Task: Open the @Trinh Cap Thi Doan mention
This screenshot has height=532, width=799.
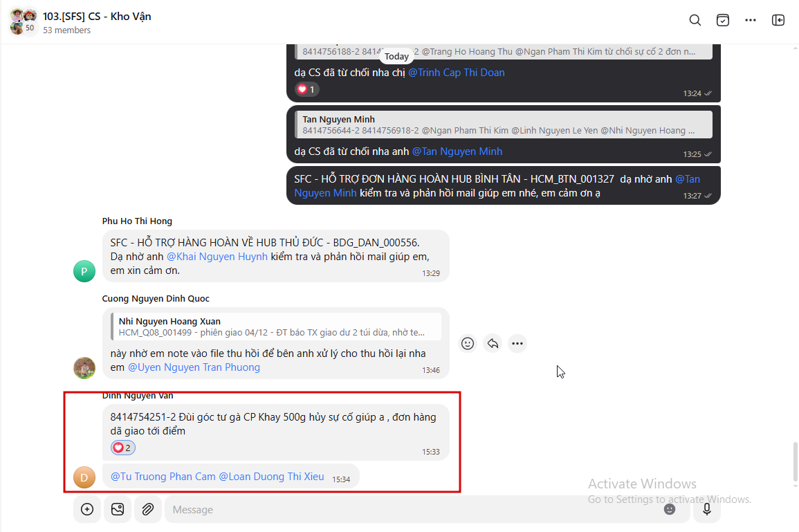Action: 456,73
